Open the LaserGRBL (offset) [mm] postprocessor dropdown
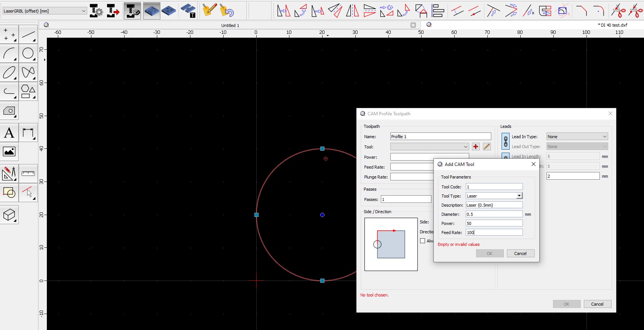The image size is (644, 330). [45, 11]
